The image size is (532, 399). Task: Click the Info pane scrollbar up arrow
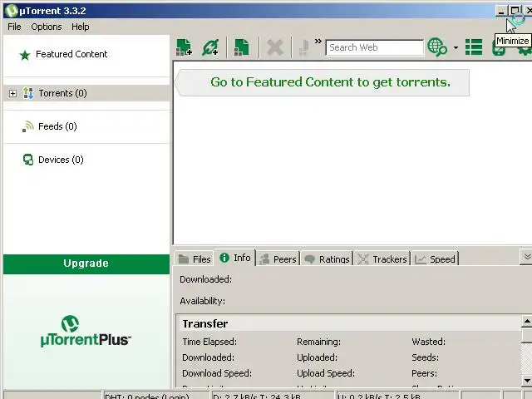click(526, 321)
